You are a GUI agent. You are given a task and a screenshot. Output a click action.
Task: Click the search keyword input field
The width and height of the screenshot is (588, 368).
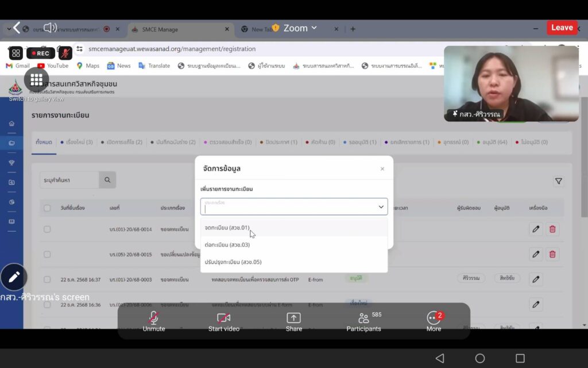pos(69,180)
